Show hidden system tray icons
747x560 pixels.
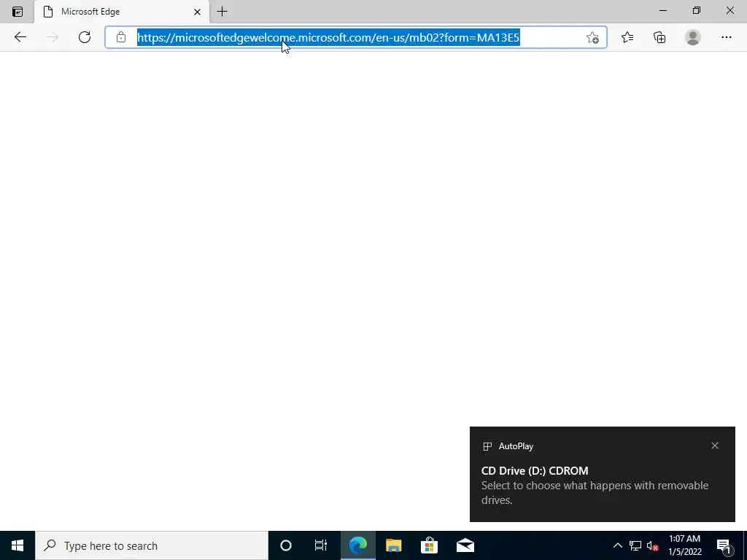(x=617, y=545)
